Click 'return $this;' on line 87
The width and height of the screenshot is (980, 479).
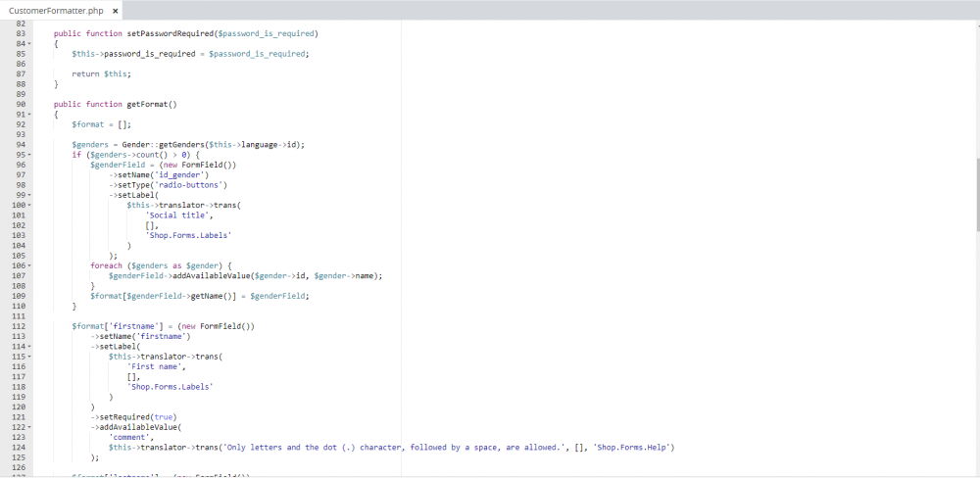coord(101,73)
